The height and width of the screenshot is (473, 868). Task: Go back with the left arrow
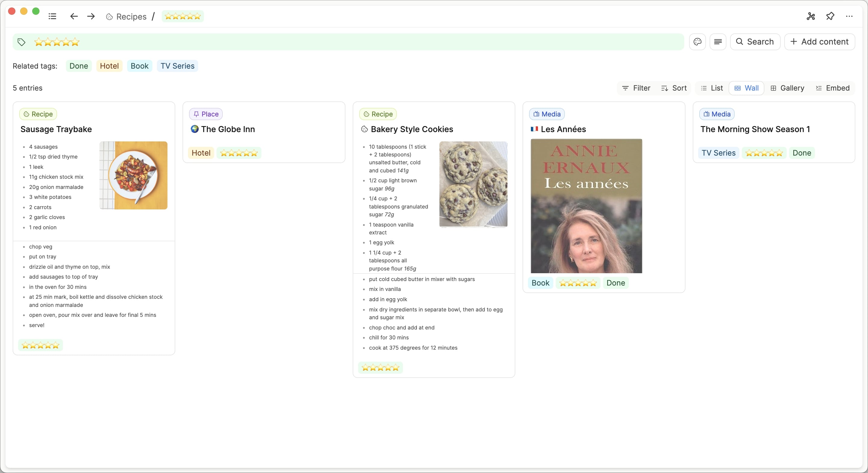click(74, 16)
